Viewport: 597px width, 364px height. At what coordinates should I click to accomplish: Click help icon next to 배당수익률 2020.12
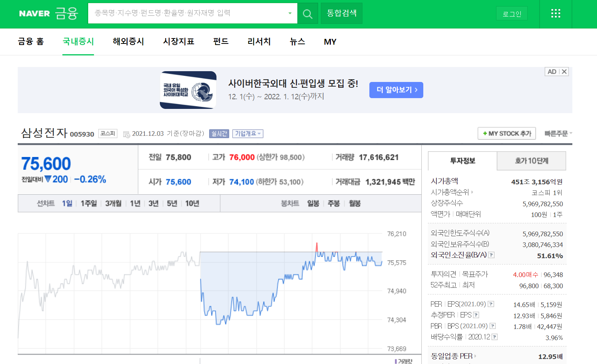(495, 337)
